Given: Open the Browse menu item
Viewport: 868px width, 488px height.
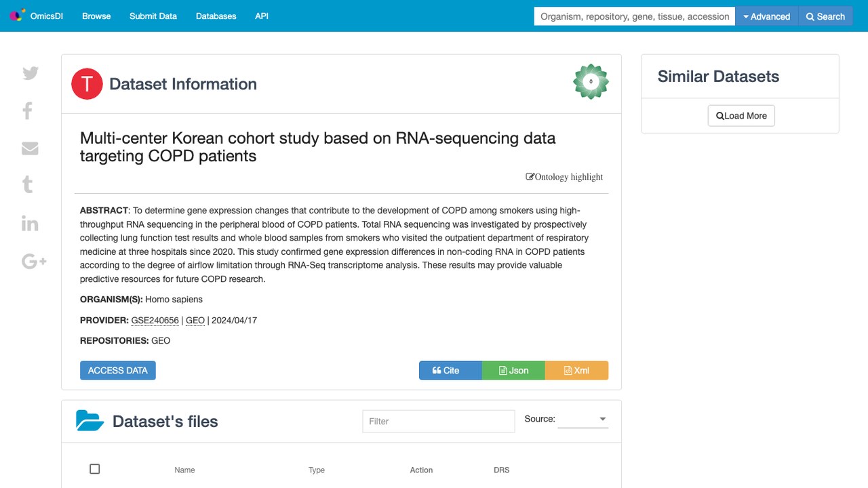Looking at the screenshot, I should point(96,16).
